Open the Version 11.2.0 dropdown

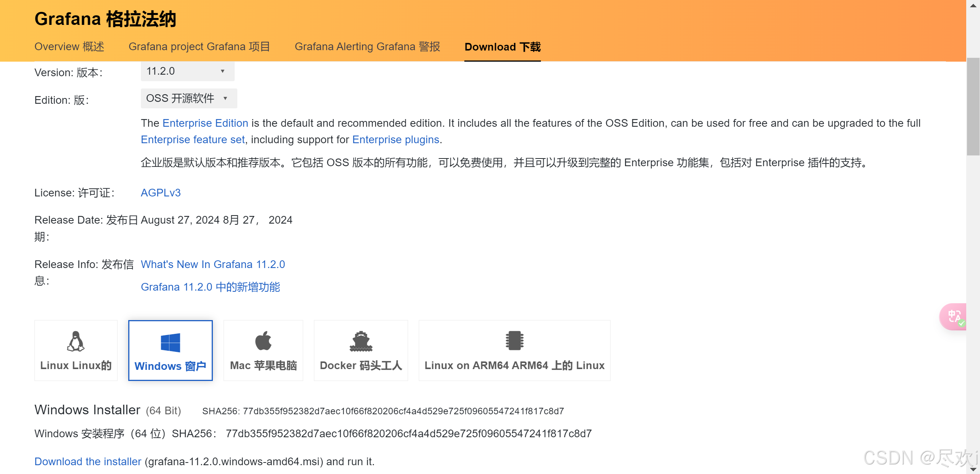click(188, 71)
